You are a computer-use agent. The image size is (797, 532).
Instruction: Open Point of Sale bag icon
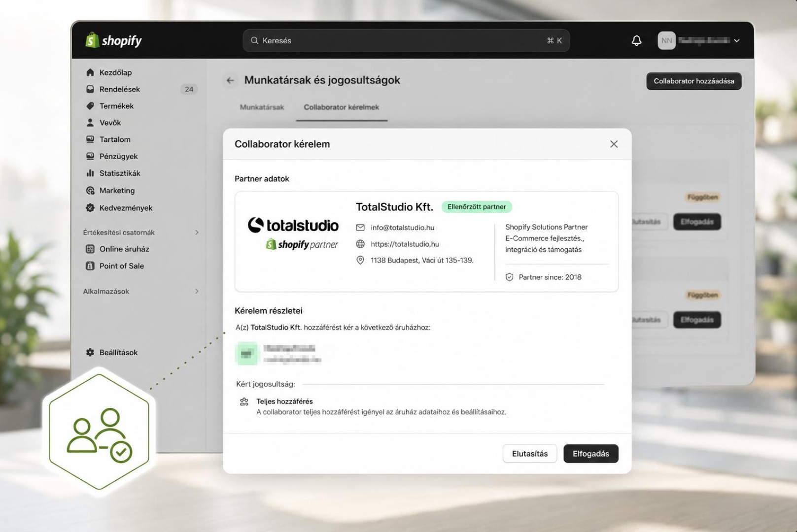click(90, 266)
